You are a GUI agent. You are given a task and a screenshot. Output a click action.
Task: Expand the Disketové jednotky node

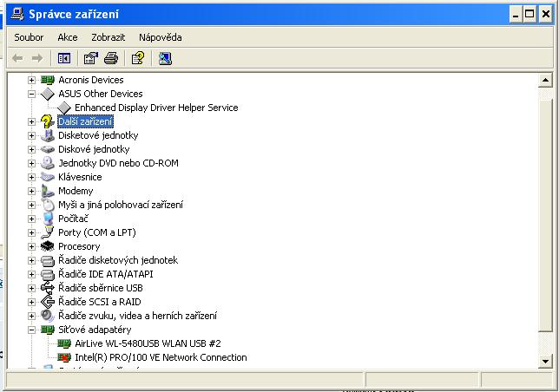[x=31, y=135]
